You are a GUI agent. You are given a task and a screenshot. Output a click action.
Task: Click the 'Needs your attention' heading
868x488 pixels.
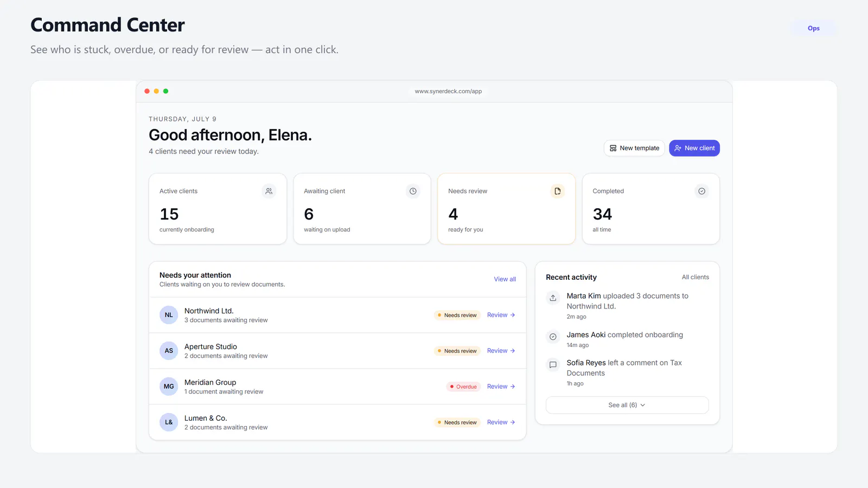point(195,275)
